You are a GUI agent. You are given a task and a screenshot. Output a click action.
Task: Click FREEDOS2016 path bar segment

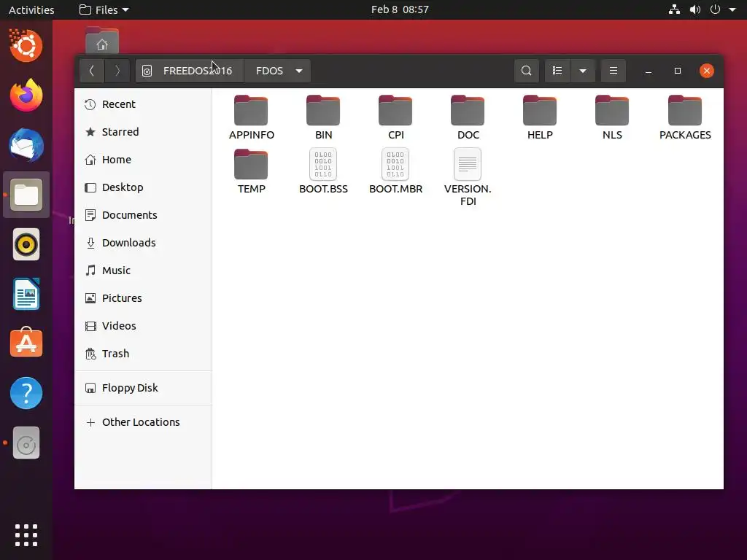190,71
